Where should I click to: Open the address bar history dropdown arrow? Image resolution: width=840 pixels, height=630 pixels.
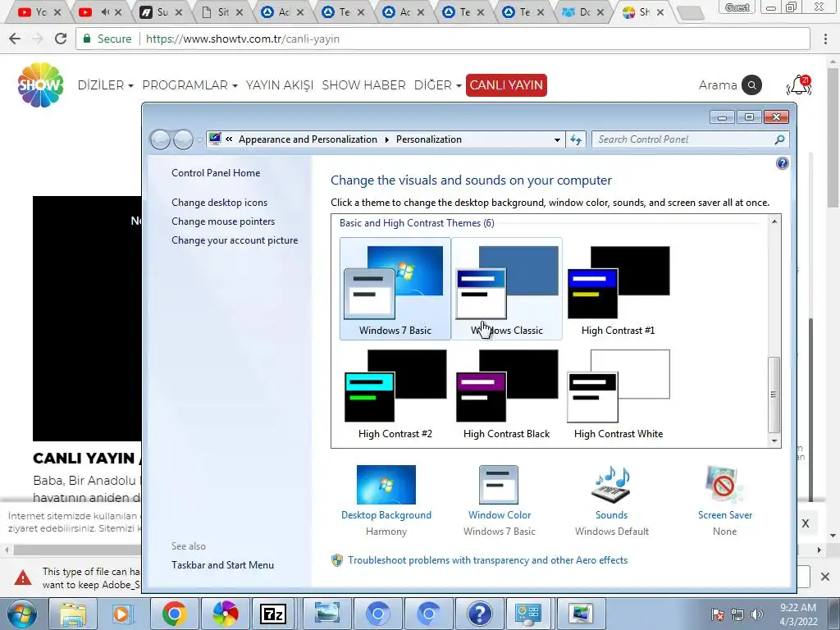pyautogui.click(x=557, y=139)
